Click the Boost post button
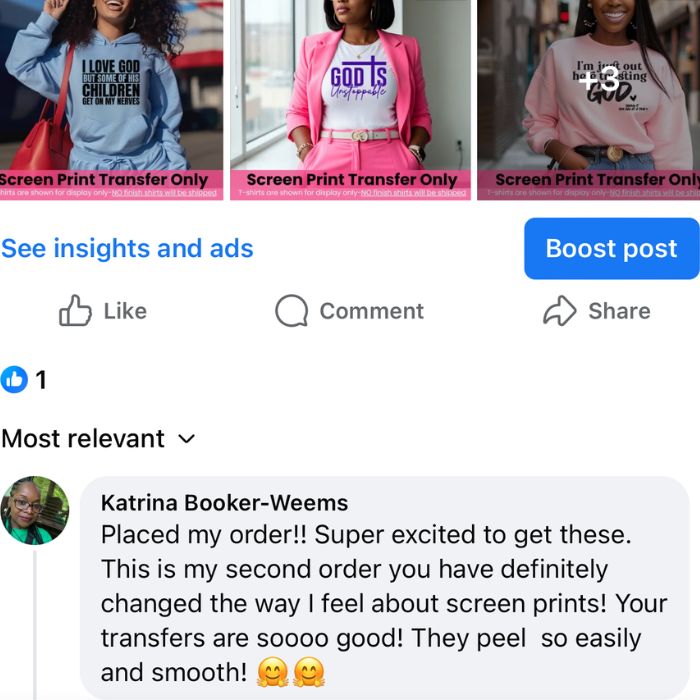 (x=612, y=248)
